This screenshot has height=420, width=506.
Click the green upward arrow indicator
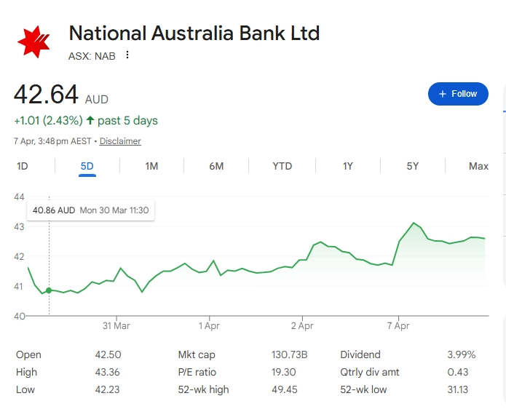[90, 121]
